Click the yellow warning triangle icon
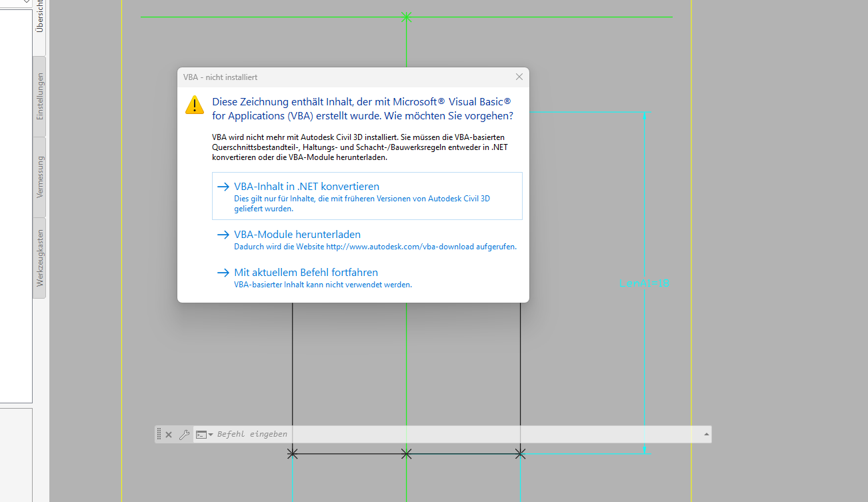Screen dimensions: 868x502 tap(195, 105)
